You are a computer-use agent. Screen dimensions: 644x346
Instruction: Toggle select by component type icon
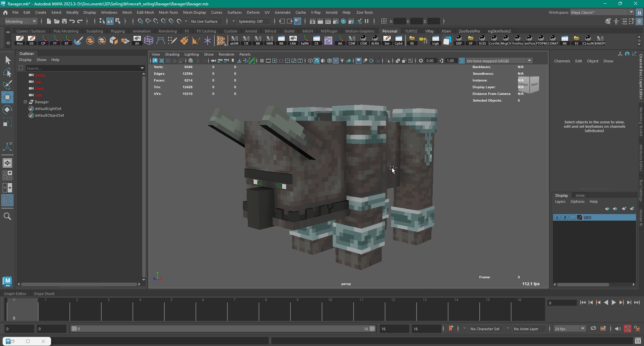118,21
